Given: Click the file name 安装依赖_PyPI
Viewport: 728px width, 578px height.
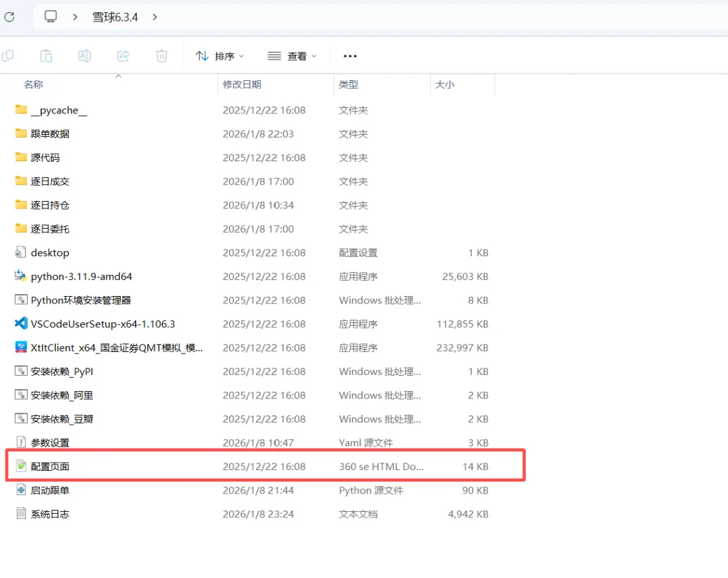Looking at the screenshot, I should [x=62, y=371].
